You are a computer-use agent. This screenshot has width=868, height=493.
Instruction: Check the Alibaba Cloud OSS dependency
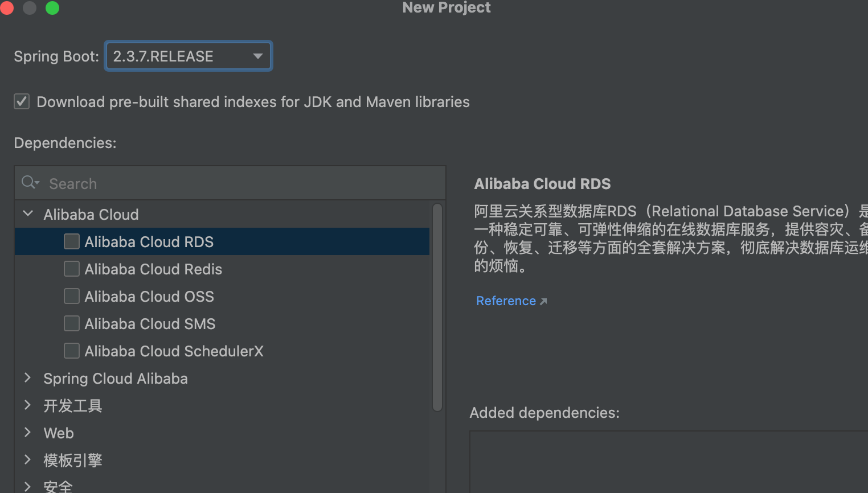(x=71, y=296)
